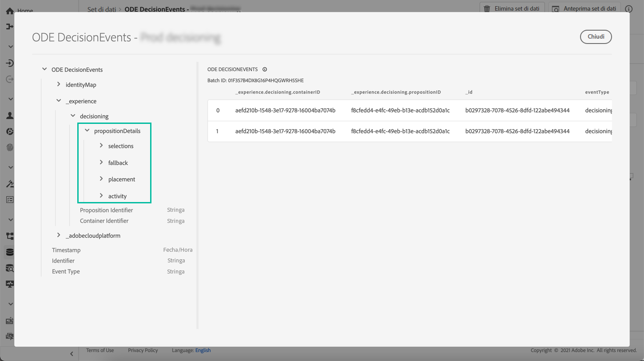Click Anteprima set di dati button
The width and height of the screenshot is (644, 361).
tap(584, 8)
